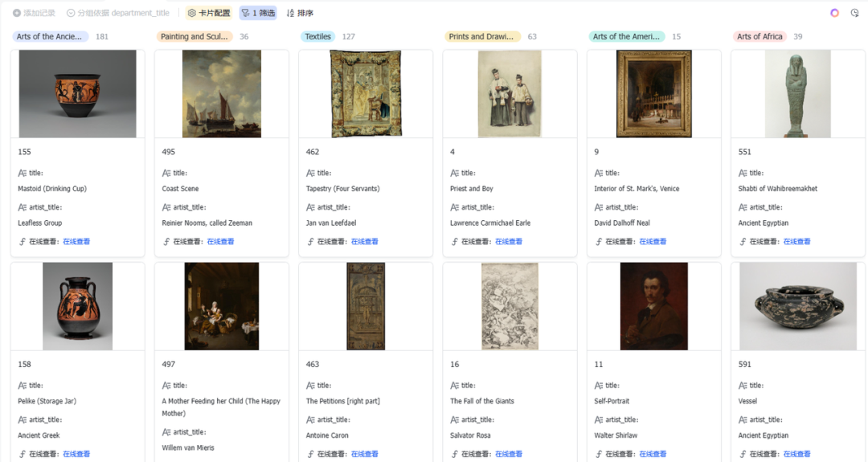The image size is (868, 462).
Task: Click the add record plus icon
Action: pos(17,13)
